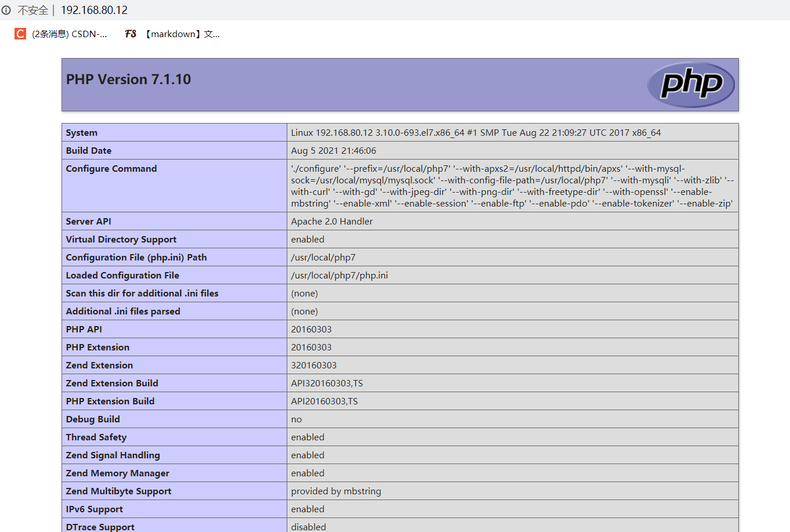790x532 pixels.
Task: Click (none) value for Additional .ini files parsed
Action: 305,311
